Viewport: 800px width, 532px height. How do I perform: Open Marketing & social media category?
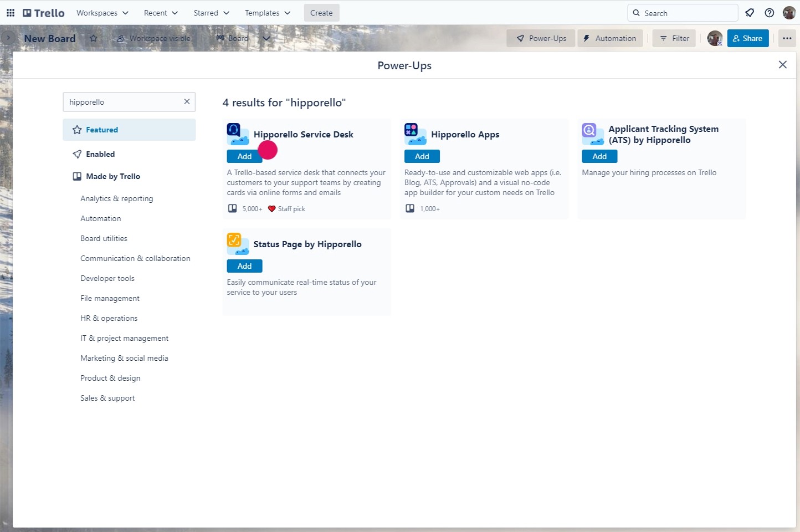(x=124, y=358)
